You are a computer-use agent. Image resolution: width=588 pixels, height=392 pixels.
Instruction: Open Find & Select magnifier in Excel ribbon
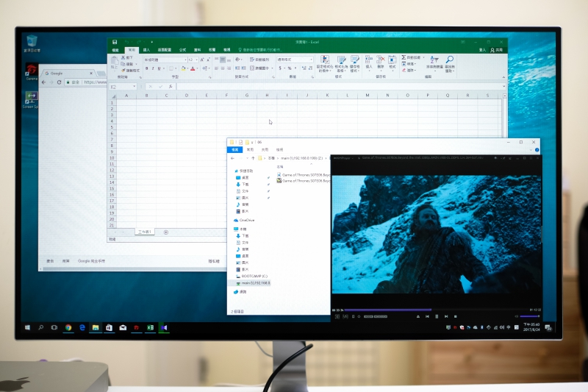(448, 60)
